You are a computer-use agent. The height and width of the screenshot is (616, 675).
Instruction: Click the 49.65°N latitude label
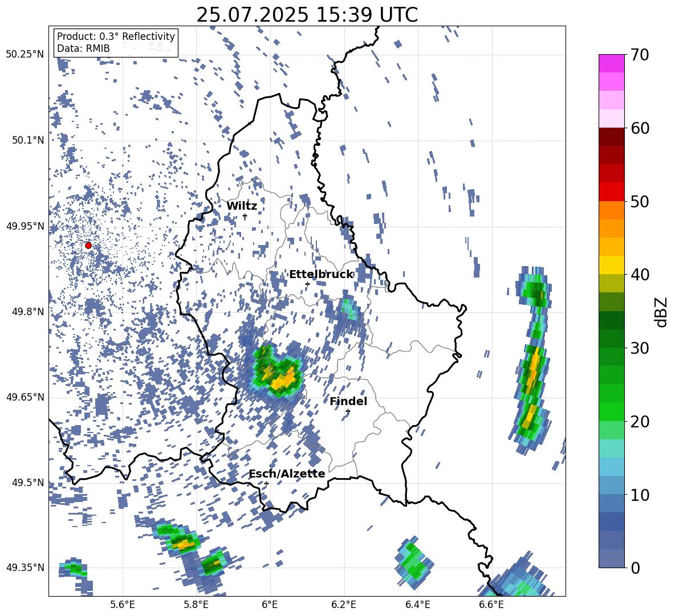pos(25,397)
